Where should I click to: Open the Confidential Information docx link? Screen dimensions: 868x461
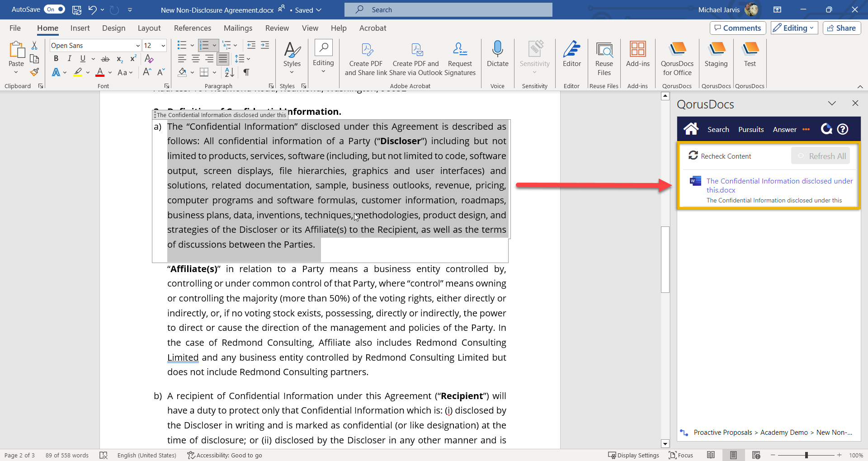(x=779, y=185)
